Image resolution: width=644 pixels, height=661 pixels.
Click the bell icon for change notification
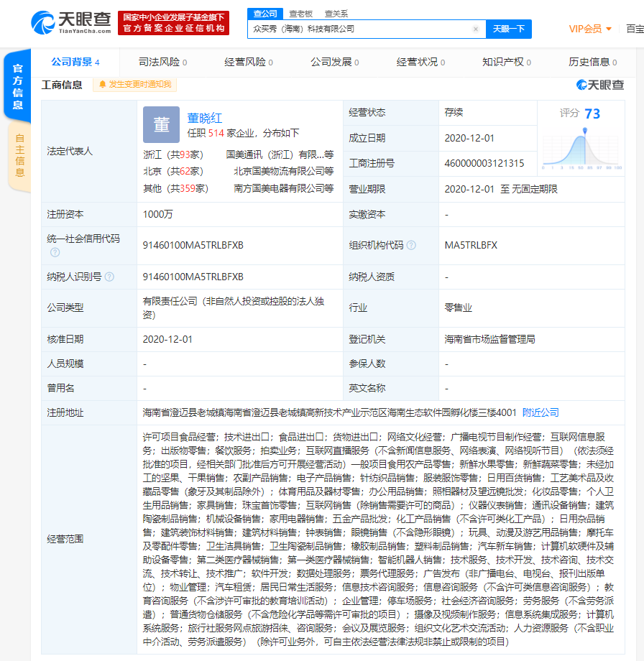103,85
